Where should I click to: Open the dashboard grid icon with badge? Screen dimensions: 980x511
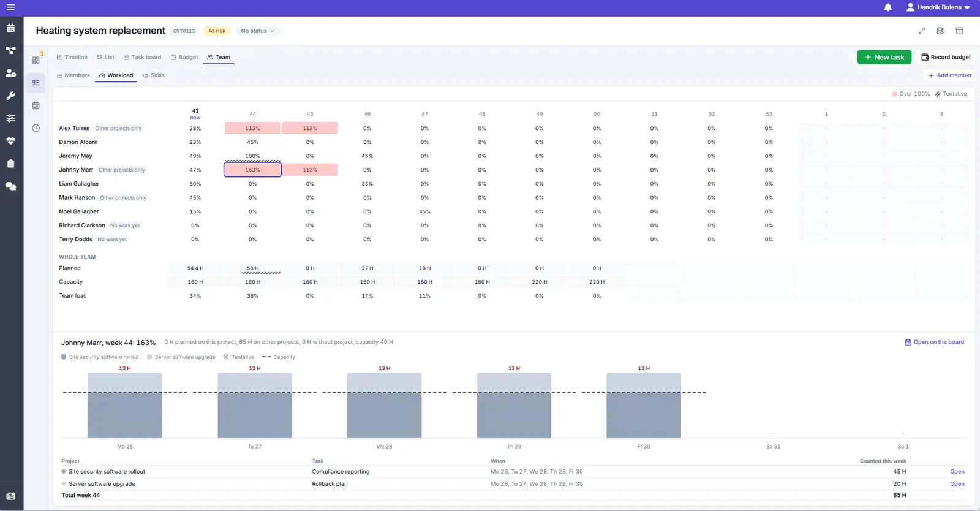pos(36,59)
